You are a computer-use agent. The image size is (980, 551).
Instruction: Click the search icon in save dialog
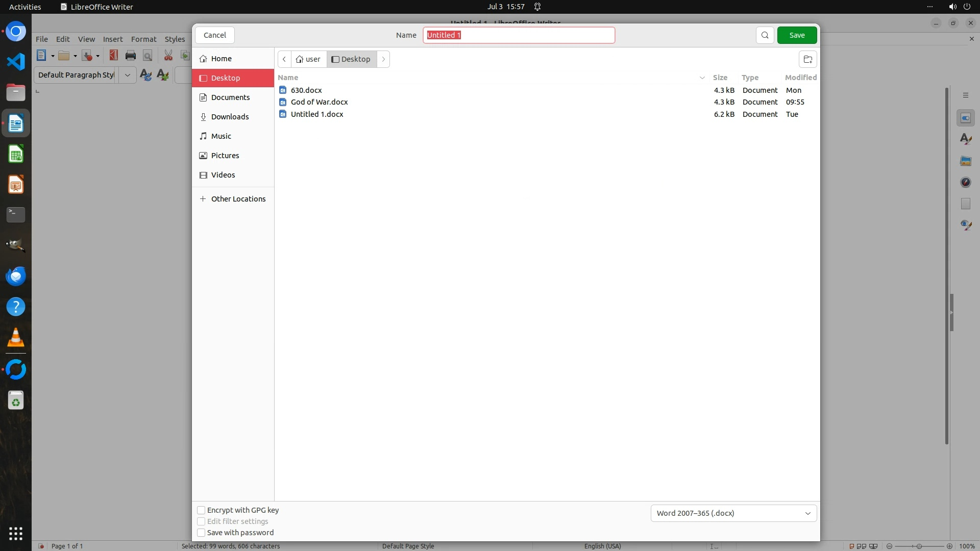[x=765, y=35]
